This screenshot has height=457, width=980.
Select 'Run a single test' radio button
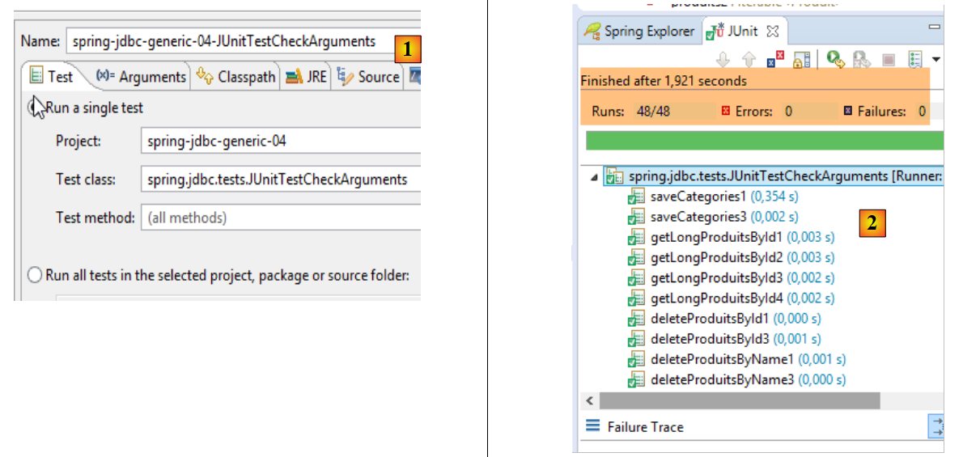(x=35, y=108)
